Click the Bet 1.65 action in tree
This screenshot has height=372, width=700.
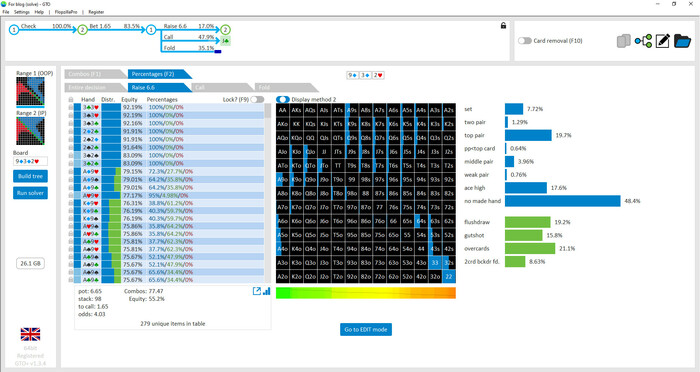coord(100,26)
